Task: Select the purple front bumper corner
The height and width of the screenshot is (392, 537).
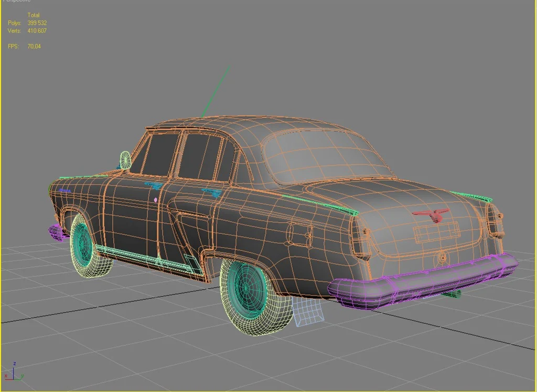Action: tap(56, 231)
